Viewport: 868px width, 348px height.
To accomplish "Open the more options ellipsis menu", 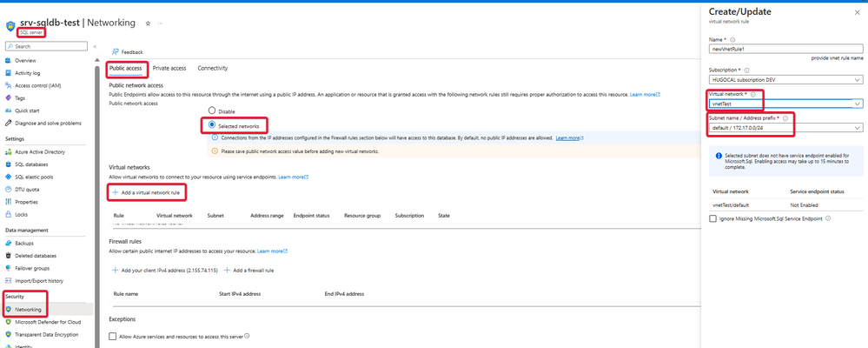I will [x=161, y=23].
